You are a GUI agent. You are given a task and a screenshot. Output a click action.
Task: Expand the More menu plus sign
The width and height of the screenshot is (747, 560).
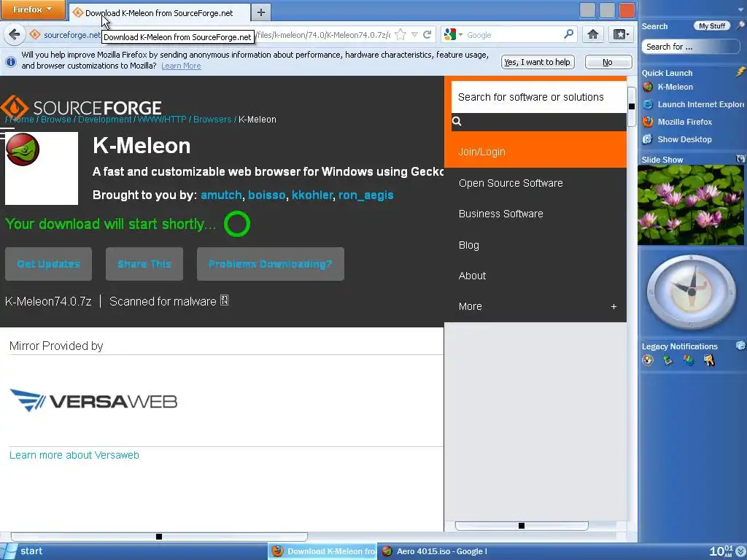tap(614, 307)
